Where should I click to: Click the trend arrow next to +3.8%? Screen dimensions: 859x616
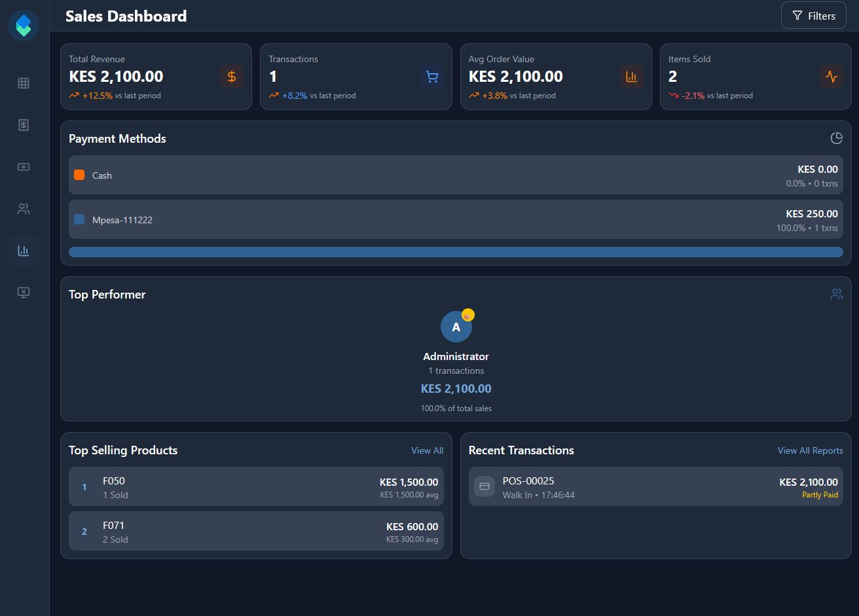click(x=473, y=96)
